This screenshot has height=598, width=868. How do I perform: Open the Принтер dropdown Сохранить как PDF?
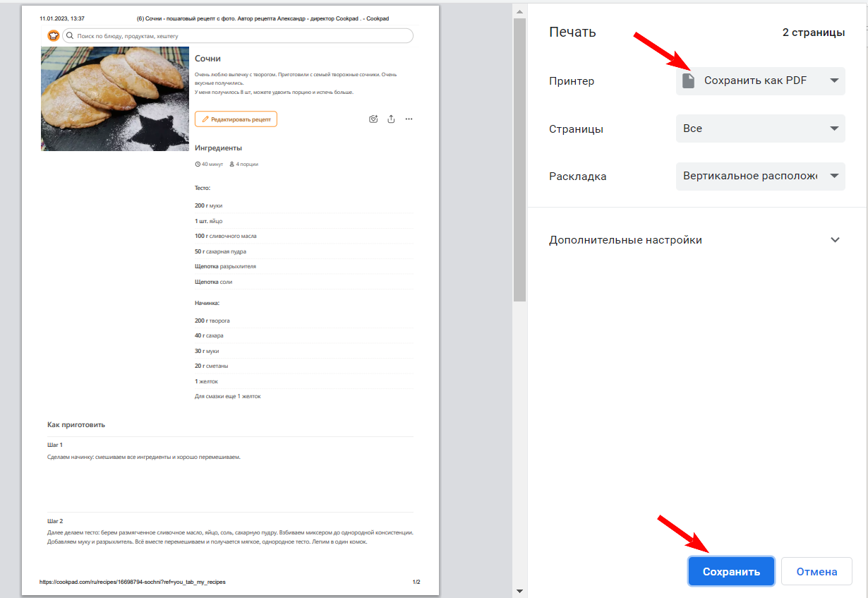pyautogui.click(x=761, y=80)
